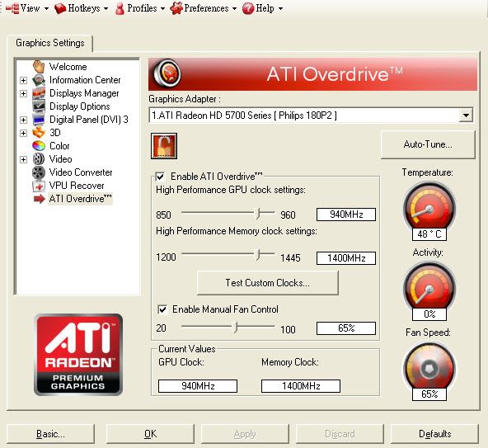Click the Discard button
488x448 pixels.
[x=340, y=434]
